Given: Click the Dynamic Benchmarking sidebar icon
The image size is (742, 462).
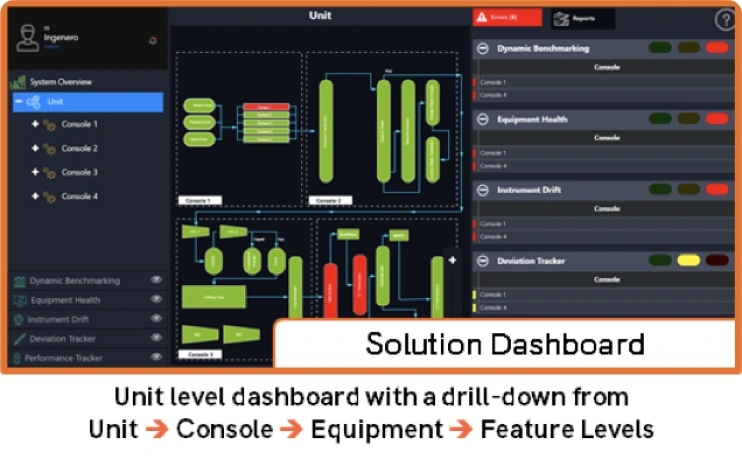Looking at the screenshot, I should (19, 281).
